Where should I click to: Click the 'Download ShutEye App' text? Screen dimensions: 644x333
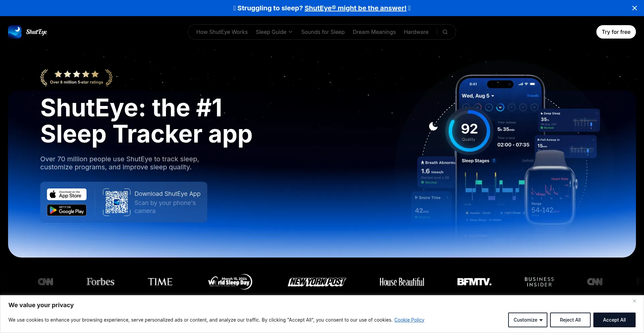[x=167, y=194]
